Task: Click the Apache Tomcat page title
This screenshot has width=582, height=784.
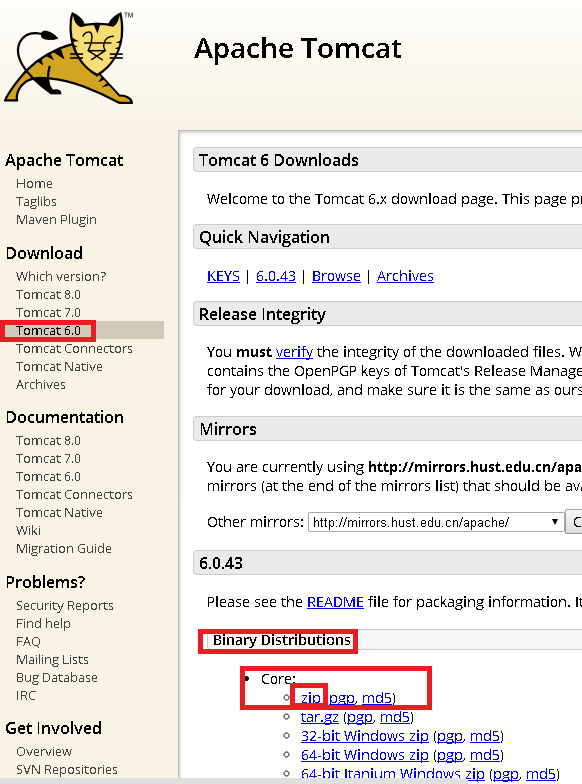Action: (x=298, y=48)
